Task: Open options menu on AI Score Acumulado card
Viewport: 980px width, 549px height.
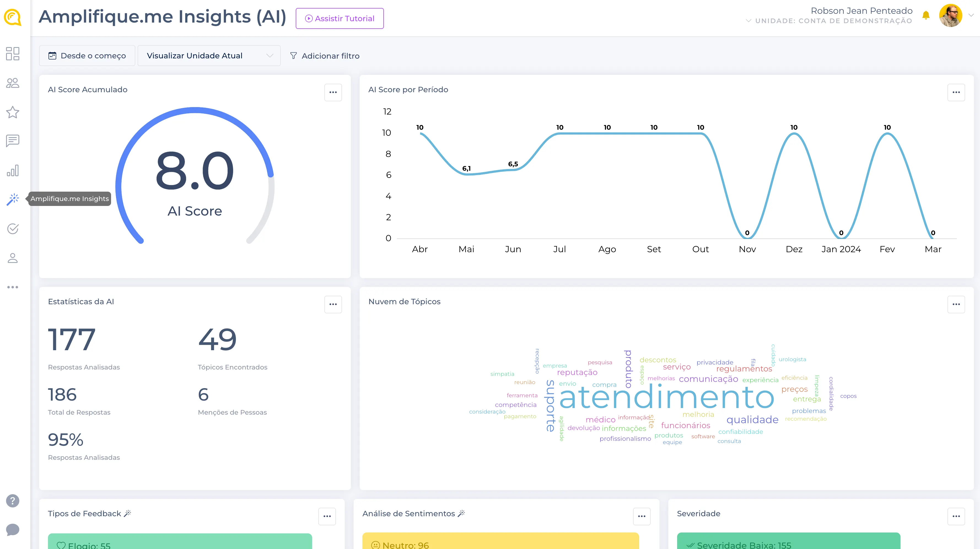Action: click(333, 93)
